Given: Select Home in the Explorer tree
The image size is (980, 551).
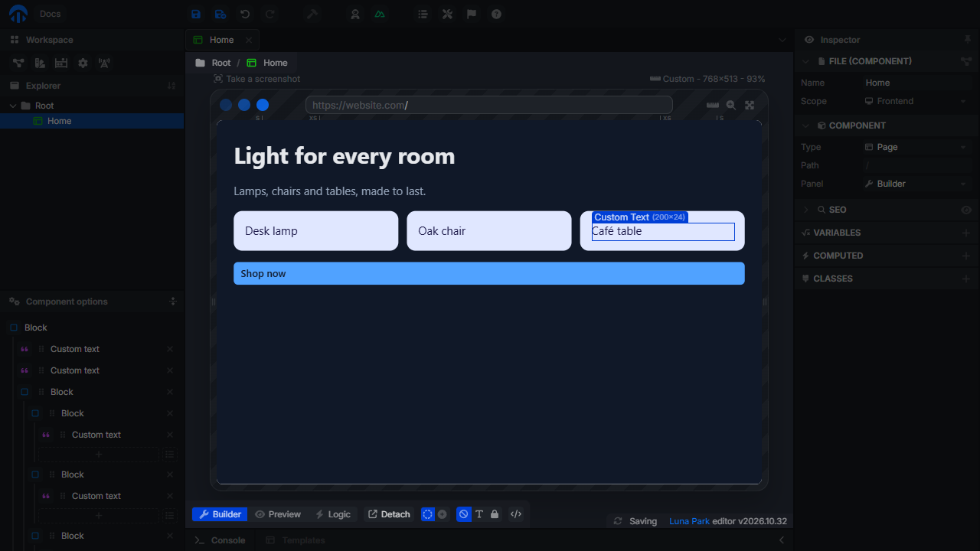Looking at the screenshot, I should click(92, 121).
